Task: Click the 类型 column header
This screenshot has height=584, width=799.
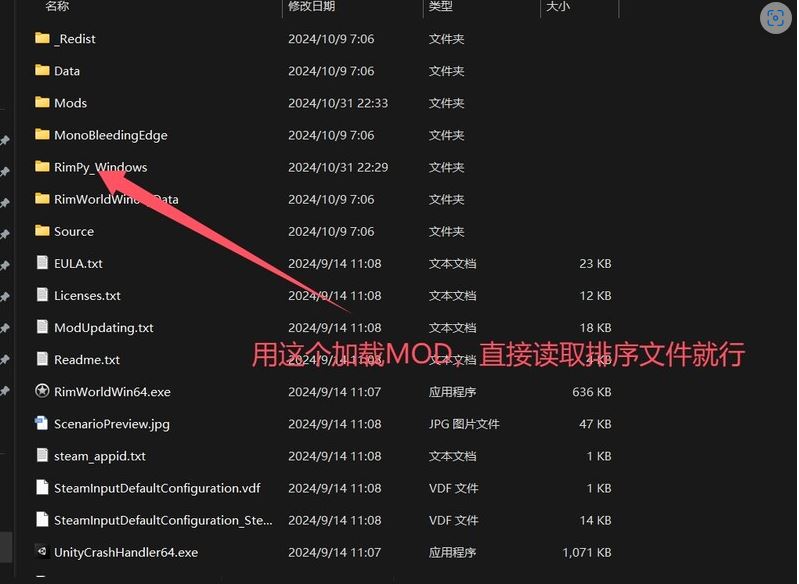Action: pos(441,7)
